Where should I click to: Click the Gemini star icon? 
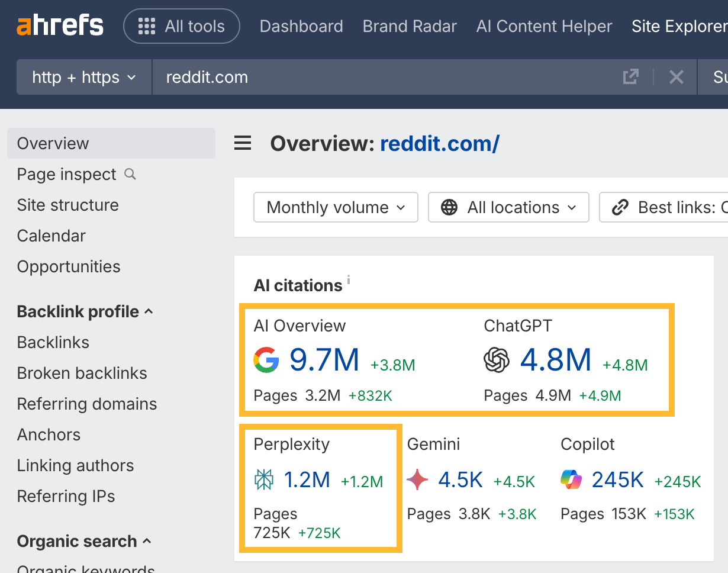tap(417, 479)
